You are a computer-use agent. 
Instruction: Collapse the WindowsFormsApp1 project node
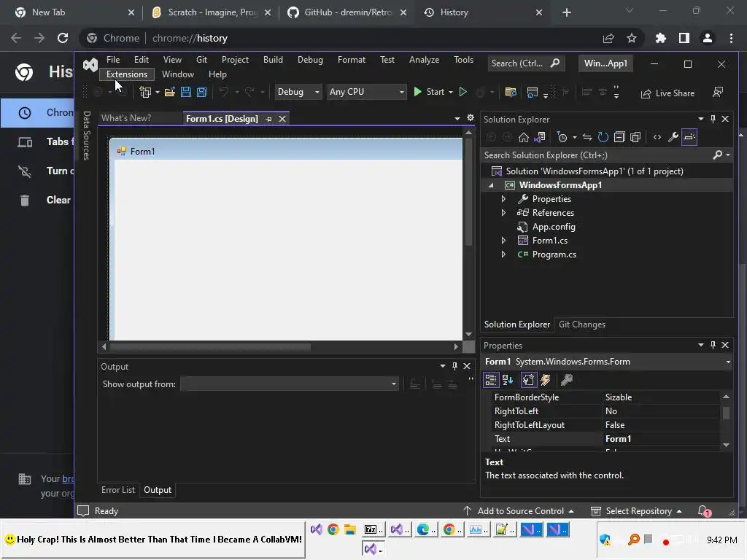[491, 185]
